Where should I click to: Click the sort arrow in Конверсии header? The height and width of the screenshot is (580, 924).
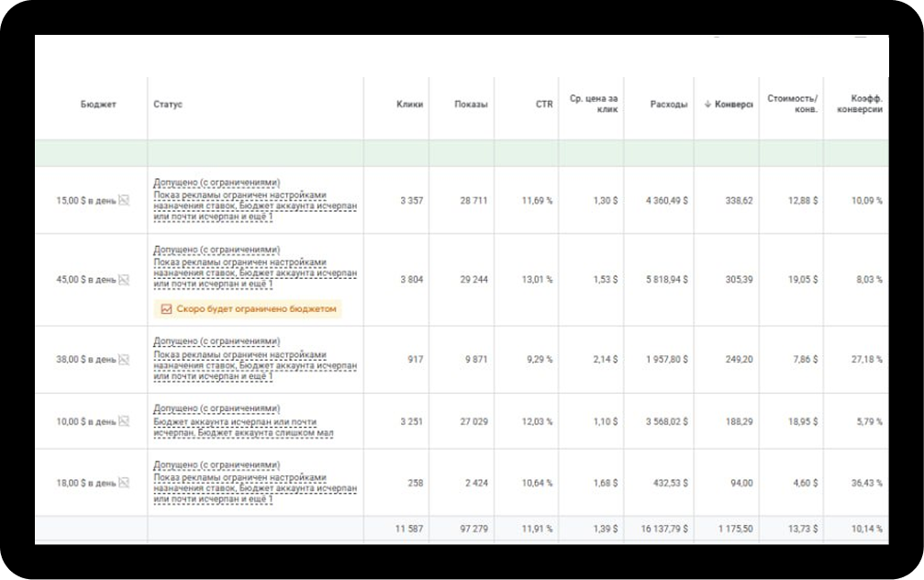(x=707, y=105)
